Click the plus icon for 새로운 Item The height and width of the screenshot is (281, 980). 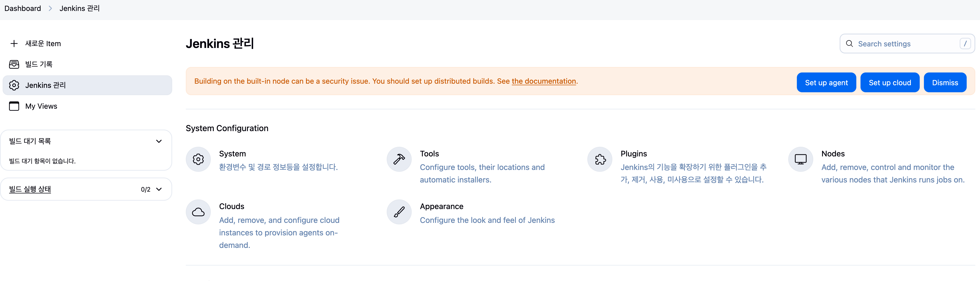click(14, 44)
